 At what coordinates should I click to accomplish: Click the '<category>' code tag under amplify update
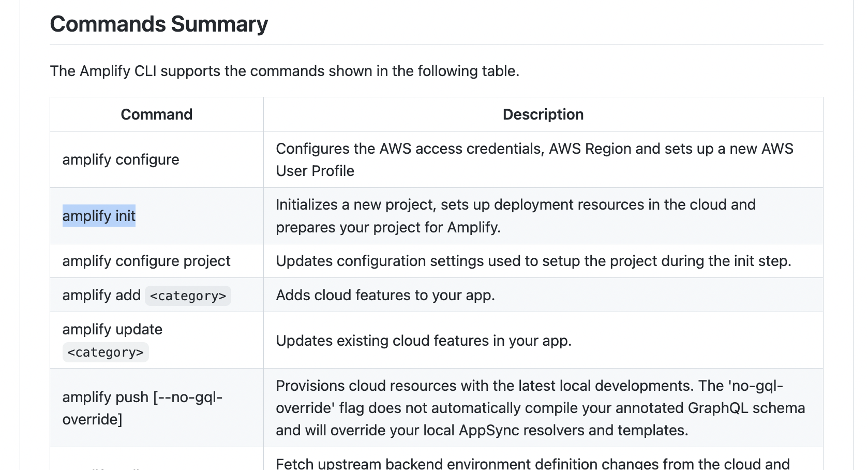point(106,352)
